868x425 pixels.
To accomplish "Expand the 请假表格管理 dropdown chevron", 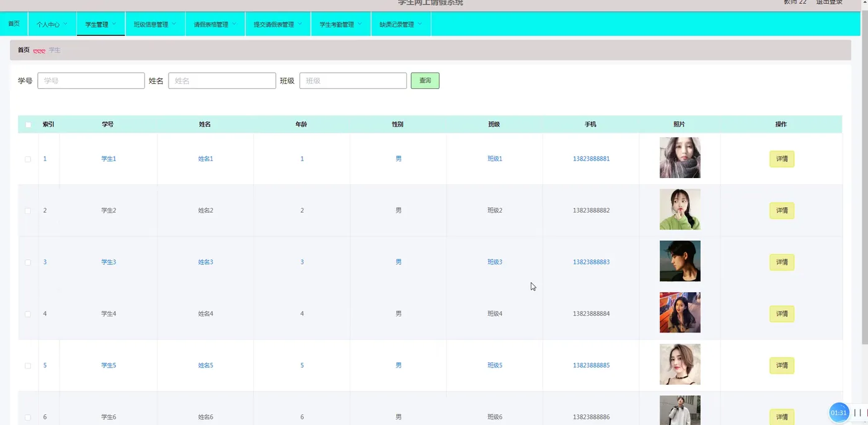I will pyautogui.click(x=234, y=24).
